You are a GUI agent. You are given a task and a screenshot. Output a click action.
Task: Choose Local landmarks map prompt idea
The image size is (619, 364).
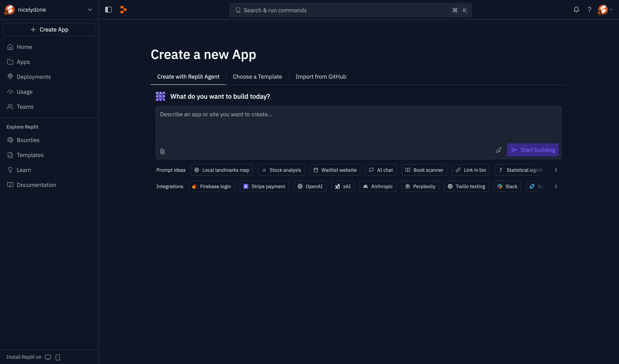pyautogui.click(x=222, y=170)
